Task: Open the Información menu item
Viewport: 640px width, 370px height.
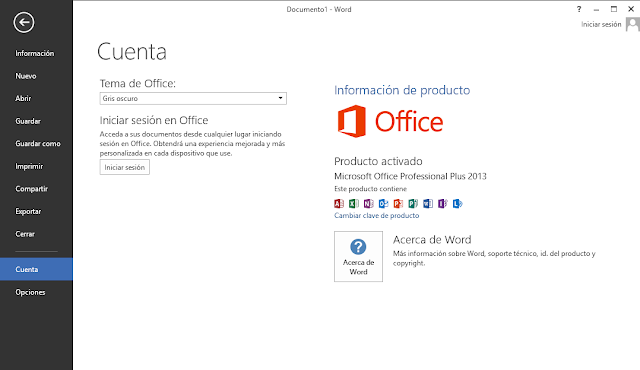Action: click(36, 53)
